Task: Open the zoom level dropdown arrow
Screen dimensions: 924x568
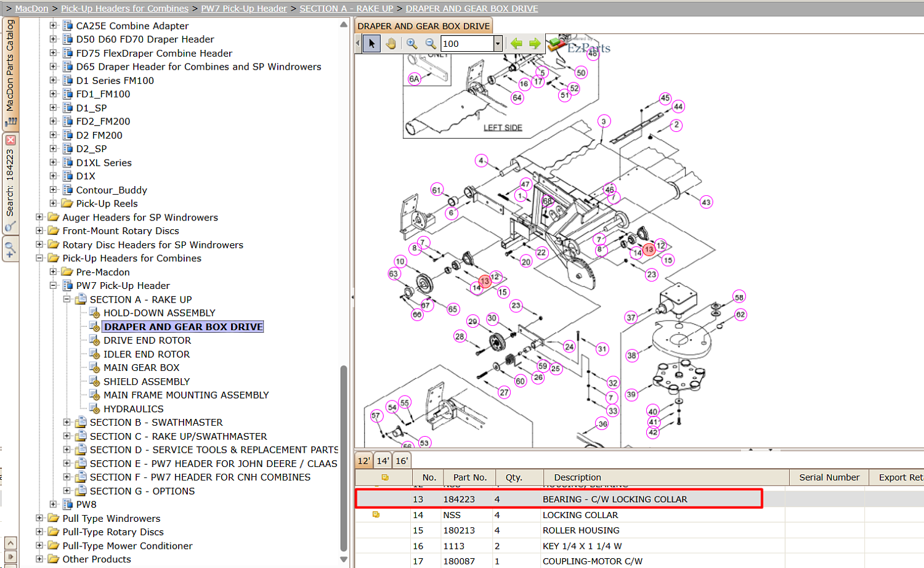Action: [498, 44]
